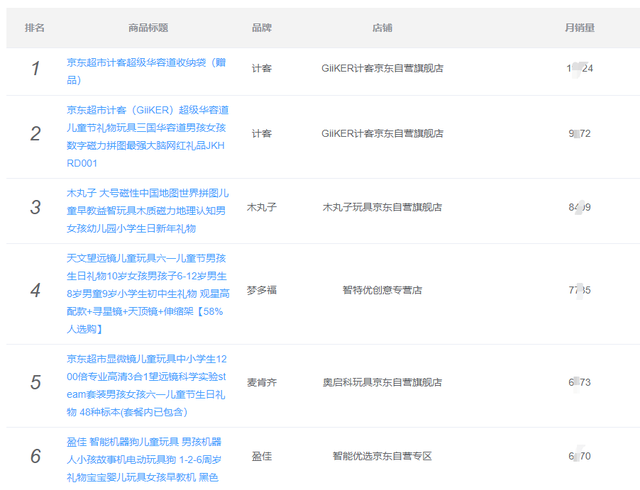This screenshot has height=490, width=640.
Task: Select rank number 1 cell
Action: (36, 68)
